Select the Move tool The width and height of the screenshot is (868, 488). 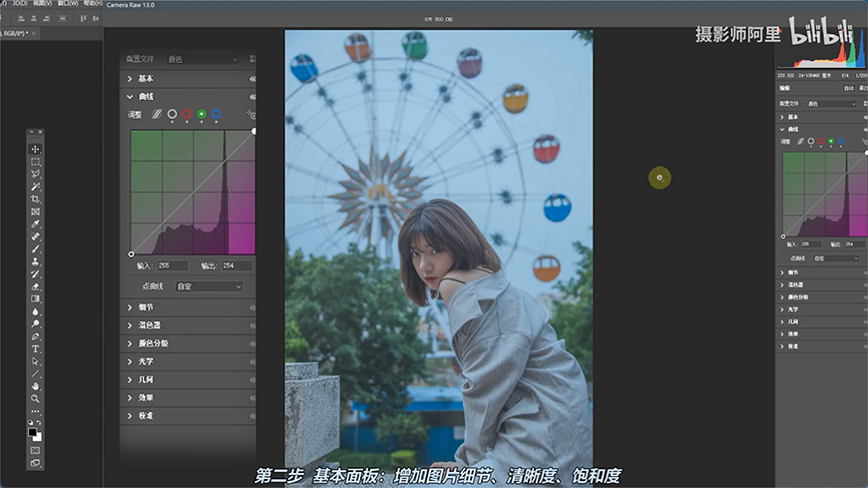[36, 149]
